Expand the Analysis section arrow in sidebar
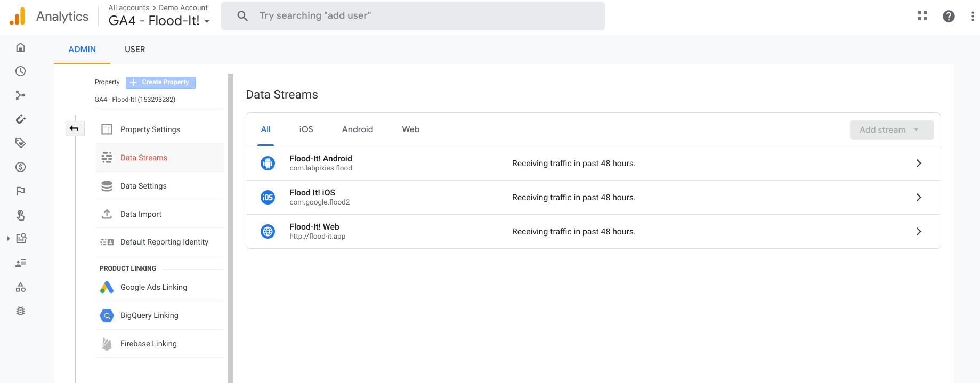 (8, 239)
